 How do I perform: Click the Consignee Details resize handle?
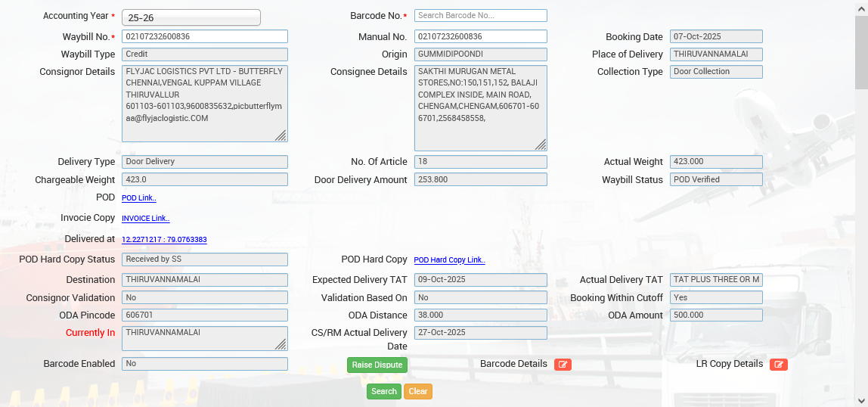click(x=540, y=144)
